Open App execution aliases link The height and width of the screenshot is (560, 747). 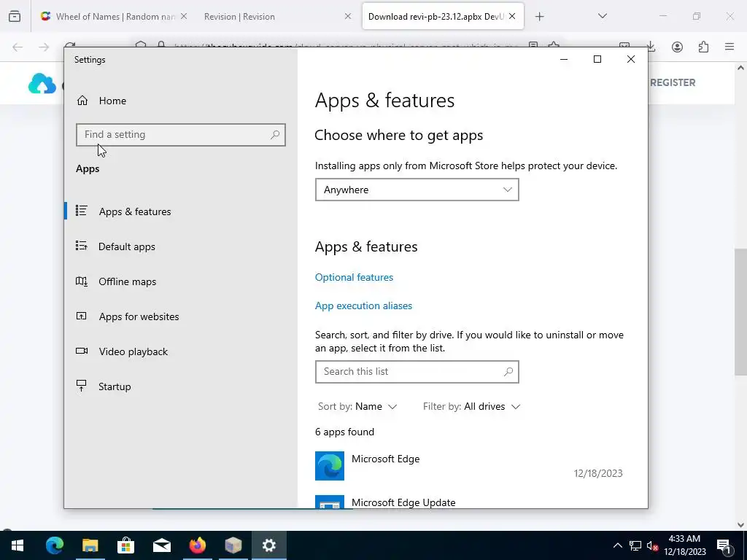point(363,306)
